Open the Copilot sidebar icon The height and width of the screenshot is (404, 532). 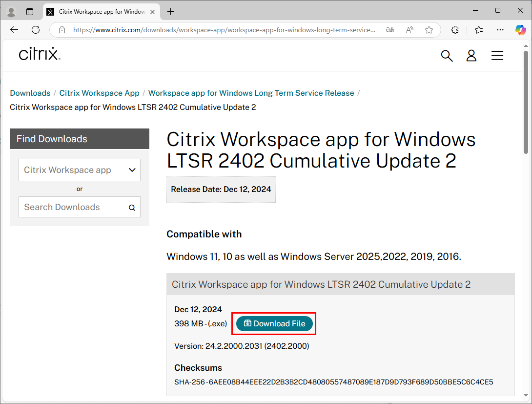click(x=520, y=30)
